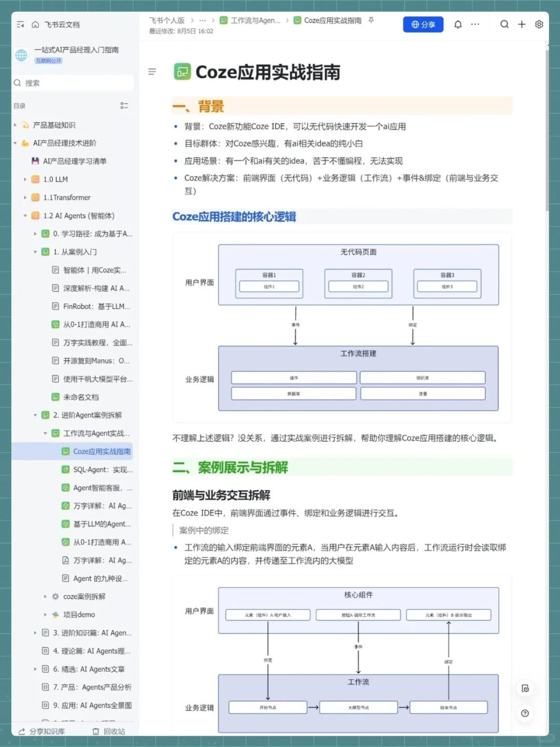This screenshot has height=747, width=560.
Task: Open the settings gear icon
Action: (x=539, y=24)
